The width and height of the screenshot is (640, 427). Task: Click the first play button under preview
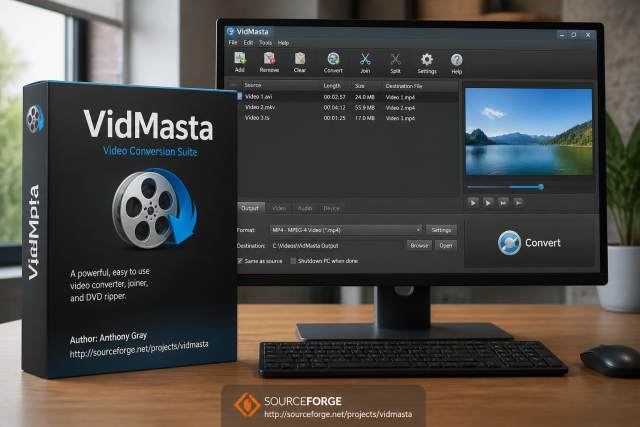pyautogui.click(x=473, y=202)
